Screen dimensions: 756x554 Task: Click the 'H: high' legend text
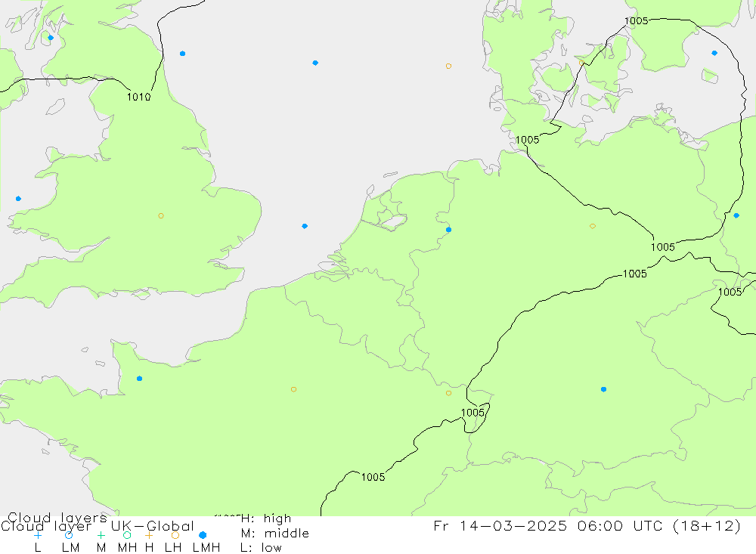click(266, 518)
